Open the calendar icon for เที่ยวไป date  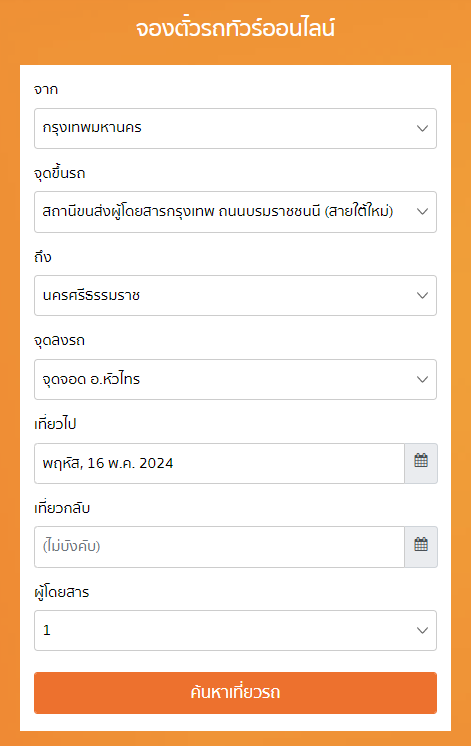point(421,463)
